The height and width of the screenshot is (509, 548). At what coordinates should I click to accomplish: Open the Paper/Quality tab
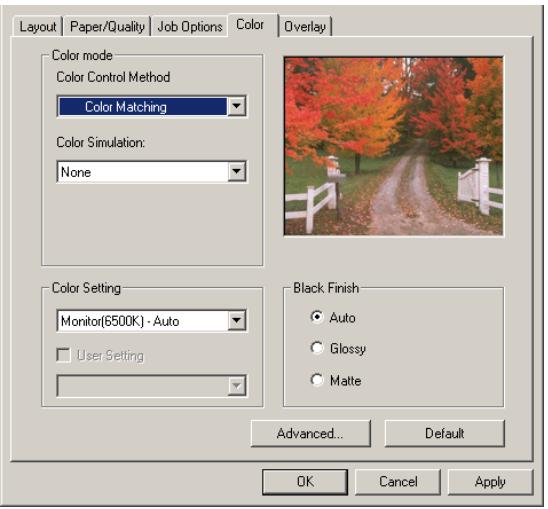[x=107, y=27]
